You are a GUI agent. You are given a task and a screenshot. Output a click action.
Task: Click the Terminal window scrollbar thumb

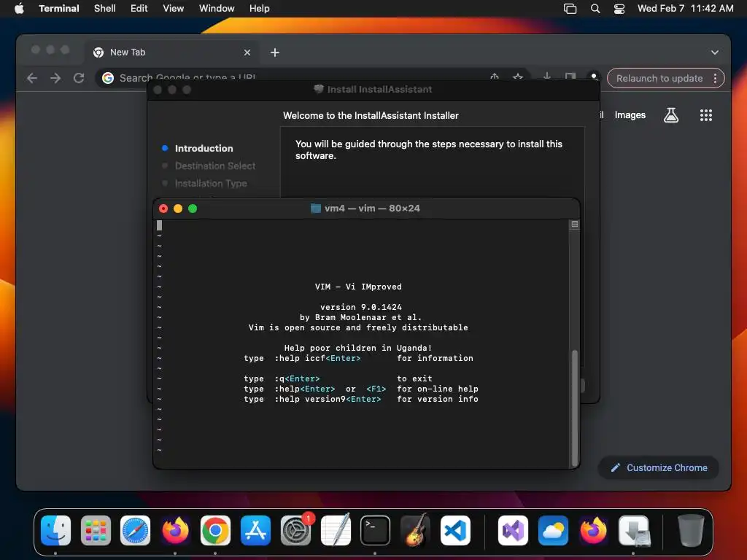tap(575, 407)
